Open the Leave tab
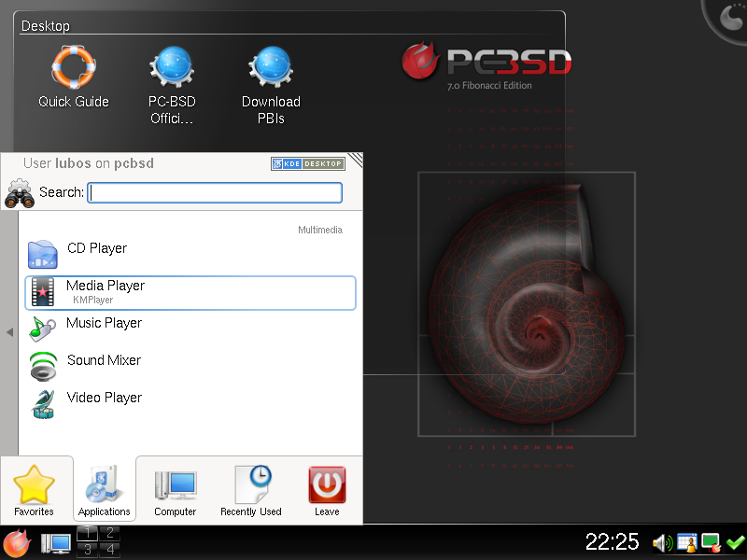The image size is (747, 560). (327, 491)
